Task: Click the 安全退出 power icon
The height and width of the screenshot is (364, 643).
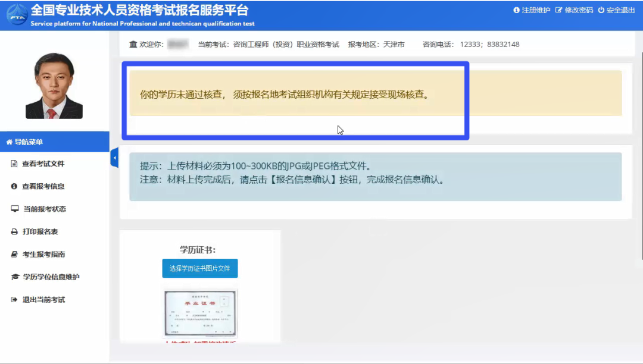Action: (601, 11)
